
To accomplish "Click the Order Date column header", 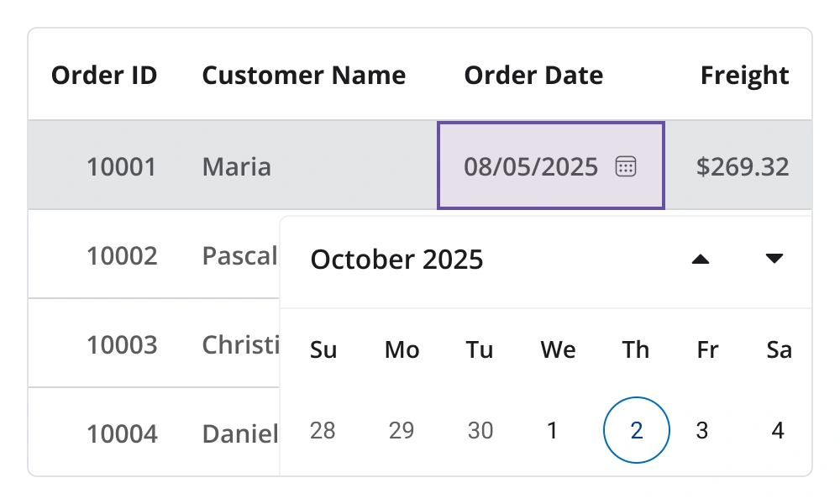I will tap(533, 75).
